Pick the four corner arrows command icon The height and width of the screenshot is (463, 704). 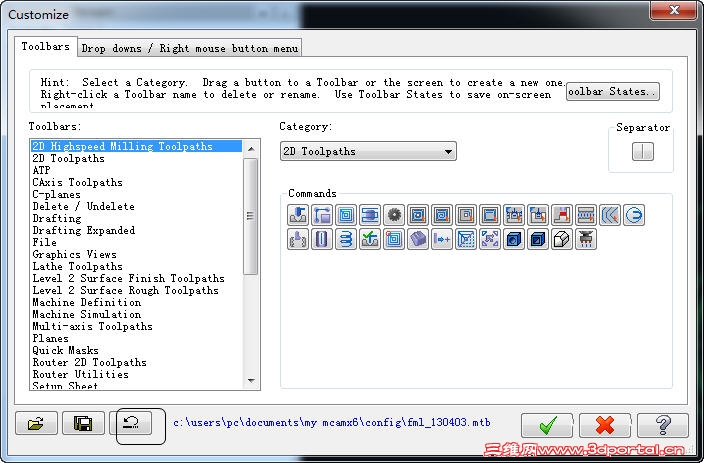pyautogui.click(x=490, y=239)
